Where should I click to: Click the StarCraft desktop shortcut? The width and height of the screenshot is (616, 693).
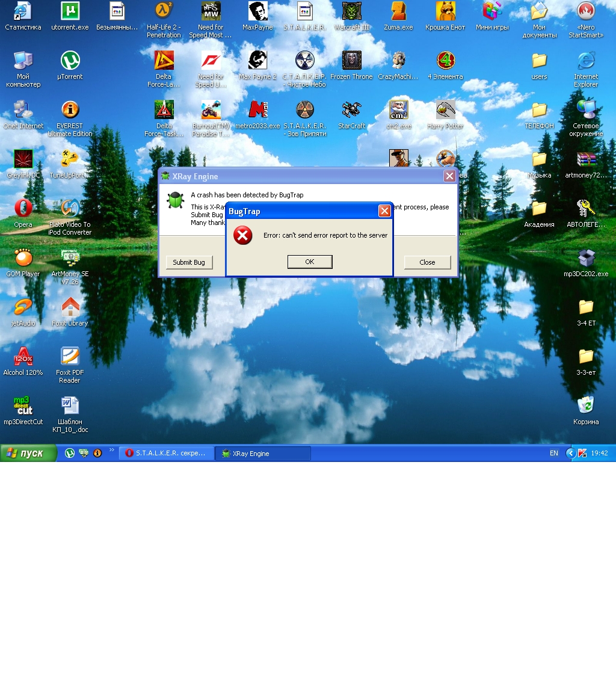tap(352, 115)
